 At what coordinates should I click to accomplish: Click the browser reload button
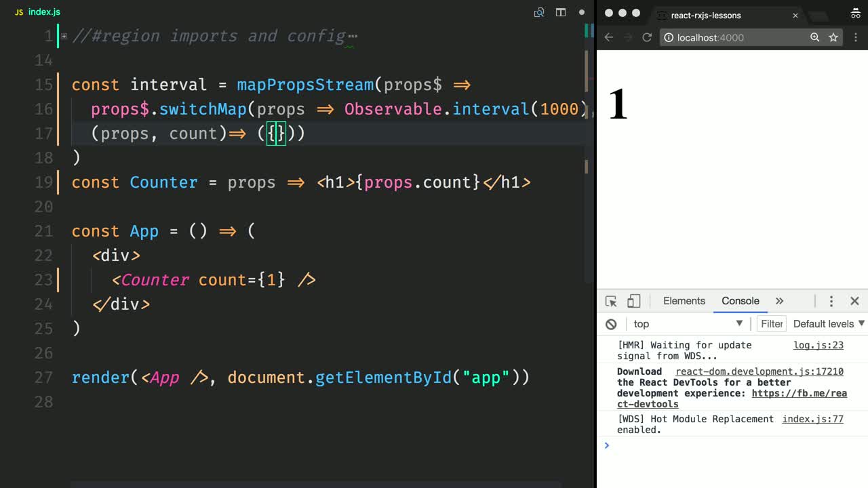(x=647, y=37)
